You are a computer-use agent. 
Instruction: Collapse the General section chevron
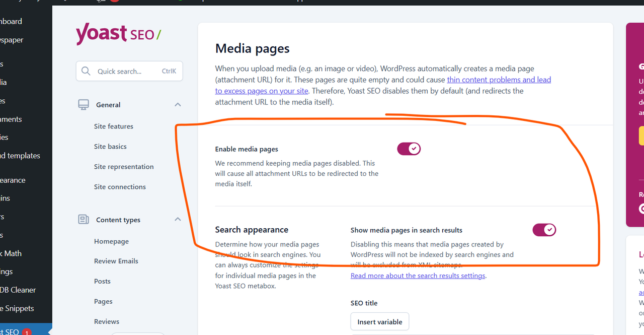click(x=178, y=105)
